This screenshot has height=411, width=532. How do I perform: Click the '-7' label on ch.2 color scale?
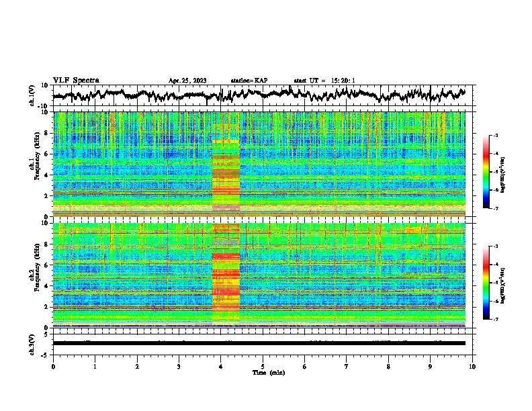496,319
